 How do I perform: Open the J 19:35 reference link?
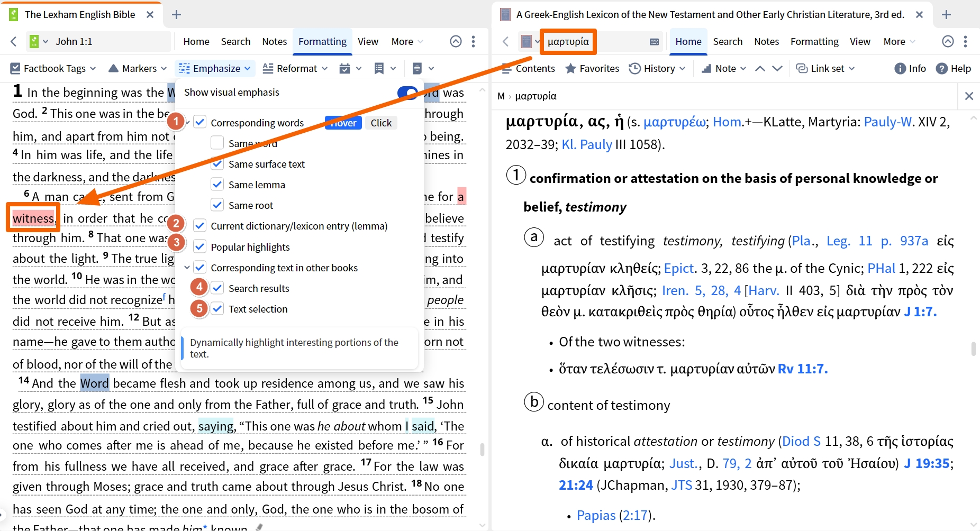[x=927, y=463]
